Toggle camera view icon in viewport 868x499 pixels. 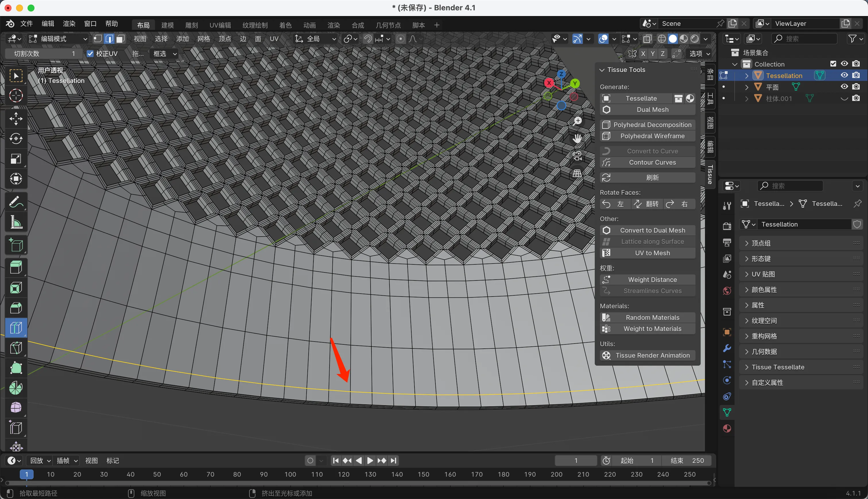(578, 156)
